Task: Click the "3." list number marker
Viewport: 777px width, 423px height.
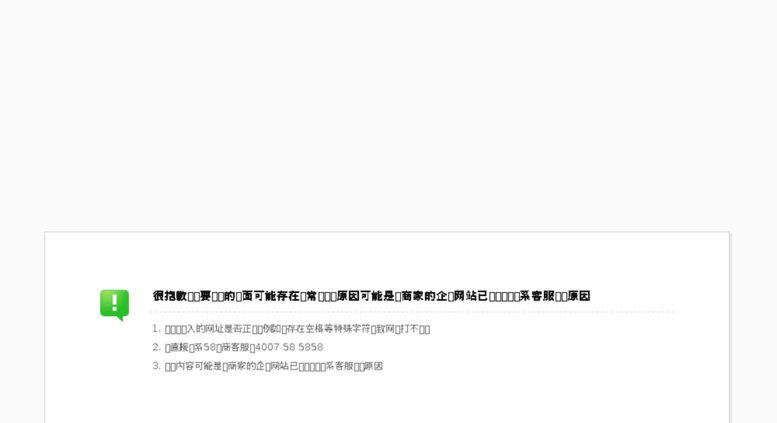Action: click(156, 366)
